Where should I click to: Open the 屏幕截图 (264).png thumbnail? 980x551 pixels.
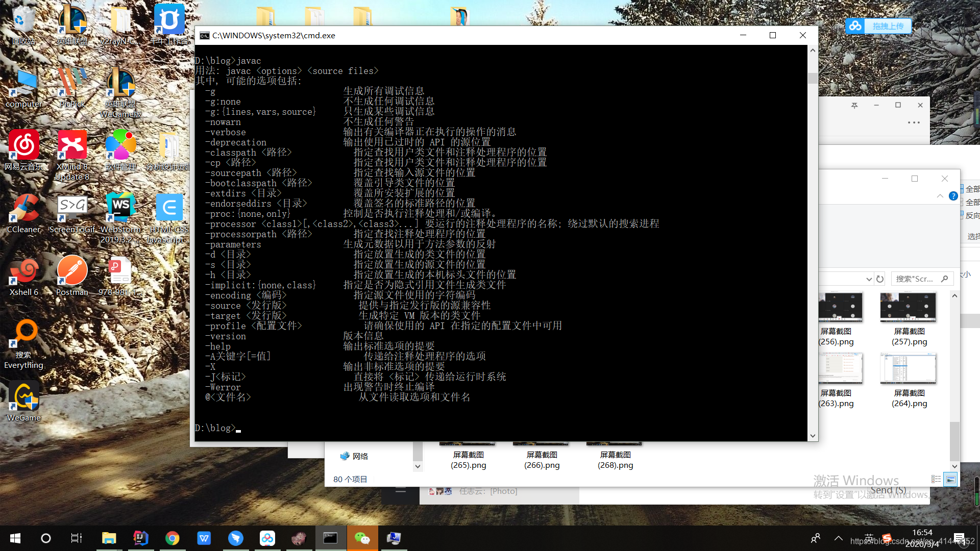click(x=909, y=368)
